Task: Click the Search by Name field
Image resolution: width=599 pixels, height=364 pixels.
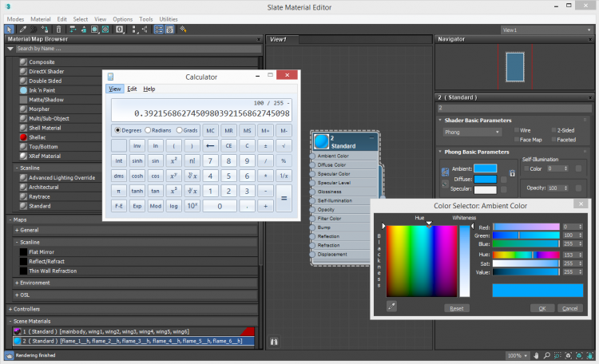Action: [x=139, y=49]
